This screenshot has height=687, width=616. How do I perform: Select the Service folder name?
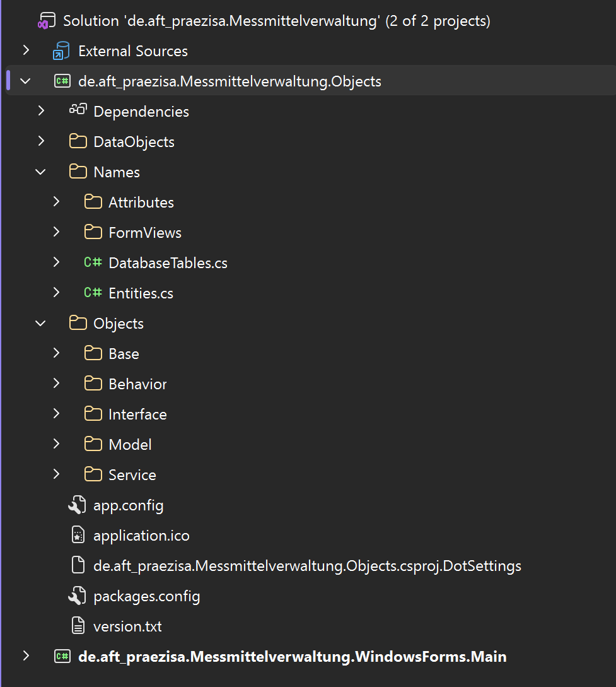132,474
